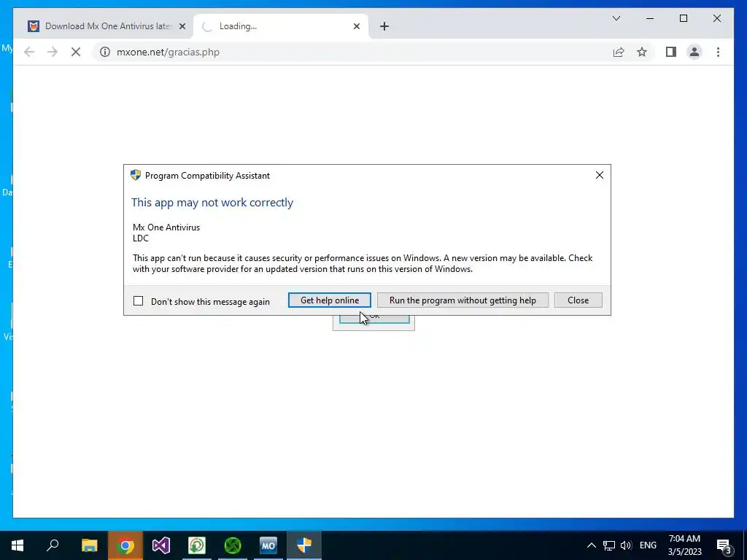747x560 pixels.
Task: Click the Close button in the compatibility dialog
Action: click(x=578, y=300)
